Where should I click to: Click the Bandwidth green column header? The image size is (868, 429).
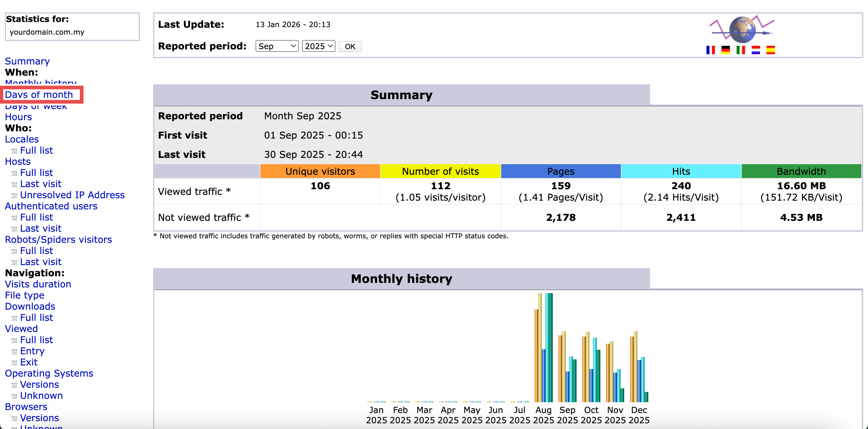pos(801,171)
